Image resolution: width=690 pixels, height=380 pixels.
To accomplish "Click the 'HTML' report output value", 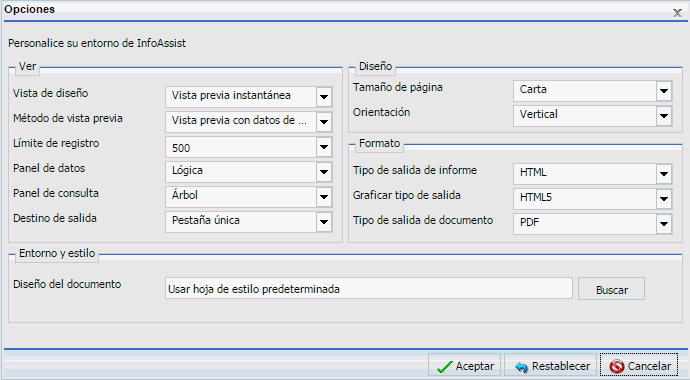I will pos(585,174).
